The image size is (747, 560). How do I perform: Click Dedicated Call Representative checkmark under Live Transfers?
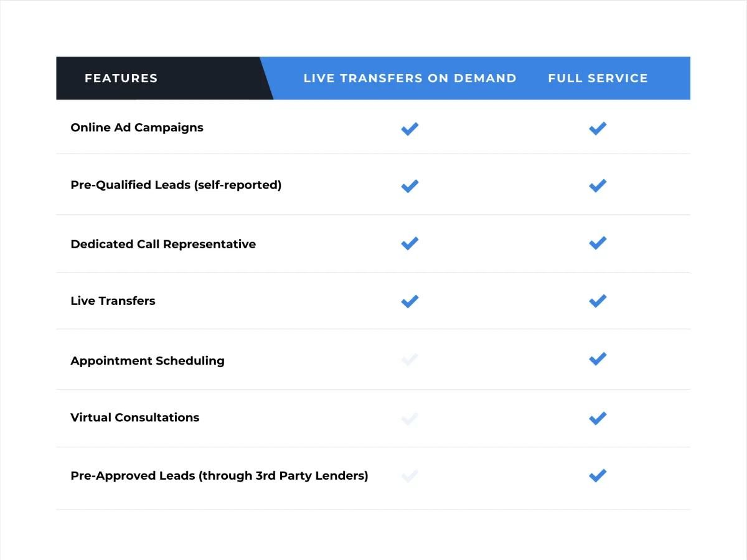pos(410,243)
